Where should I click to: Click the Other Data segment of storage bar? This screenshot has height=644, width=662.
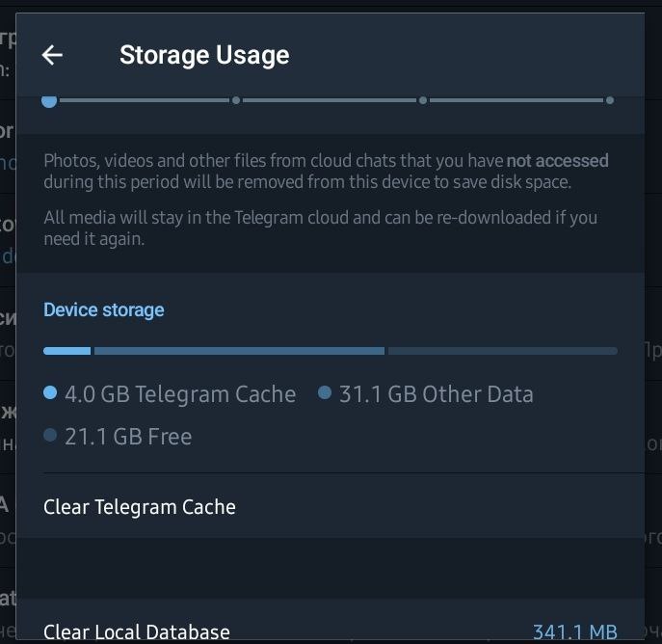(239, 351)
